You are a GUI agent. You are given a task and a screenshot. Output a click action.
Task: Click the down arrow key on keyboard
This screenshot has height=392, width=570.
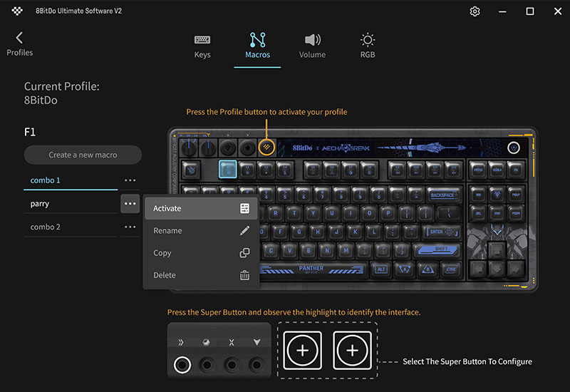497,269
